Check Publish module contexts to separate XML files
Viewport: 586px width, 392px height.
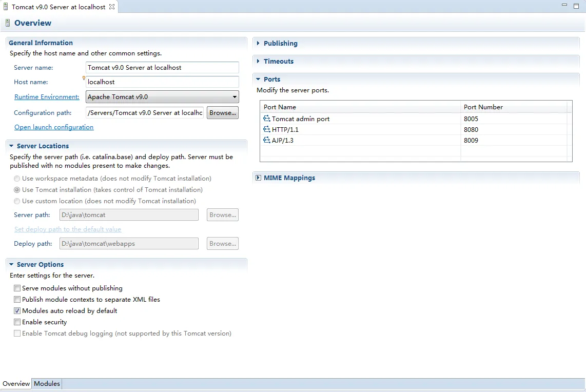17,299
